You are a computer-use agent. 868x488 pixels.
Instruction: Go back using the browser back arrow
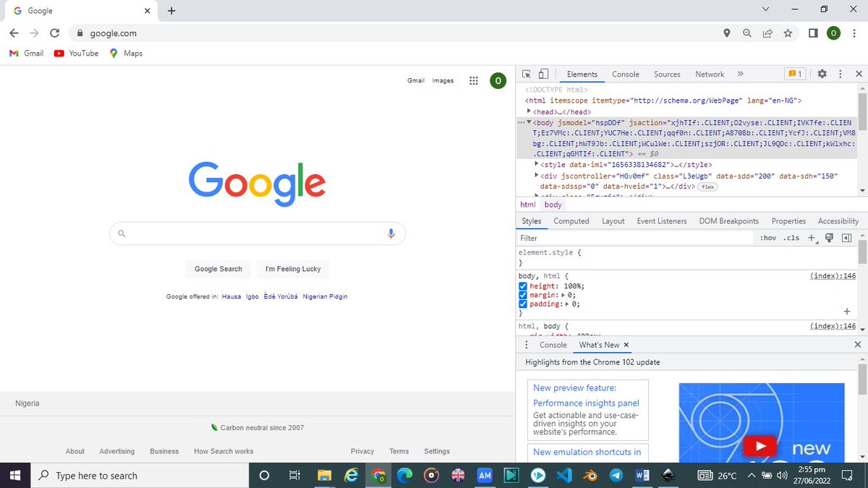(x=14, y=33)
